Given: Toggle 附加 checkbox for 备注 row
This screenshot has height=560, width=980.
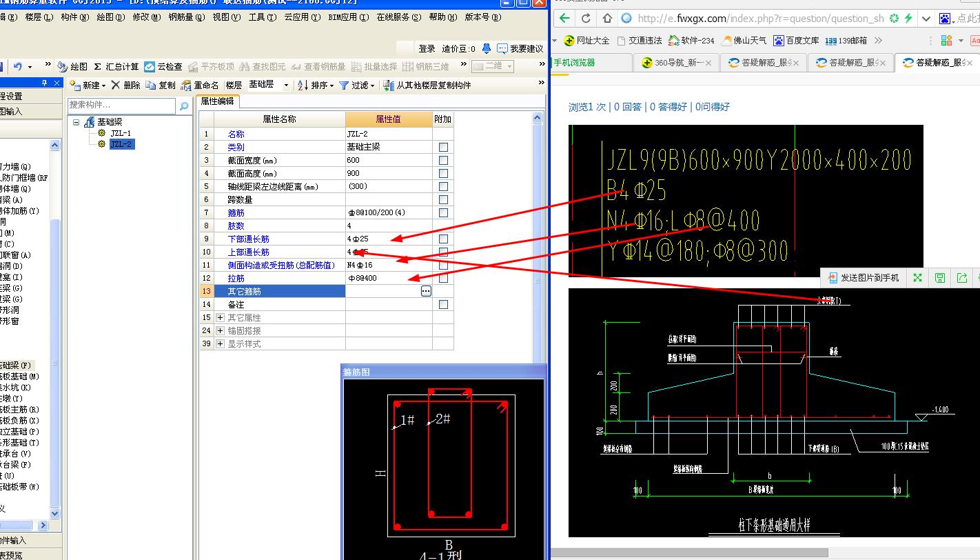Looking at the screenshot, I should [x=443, y=304].
